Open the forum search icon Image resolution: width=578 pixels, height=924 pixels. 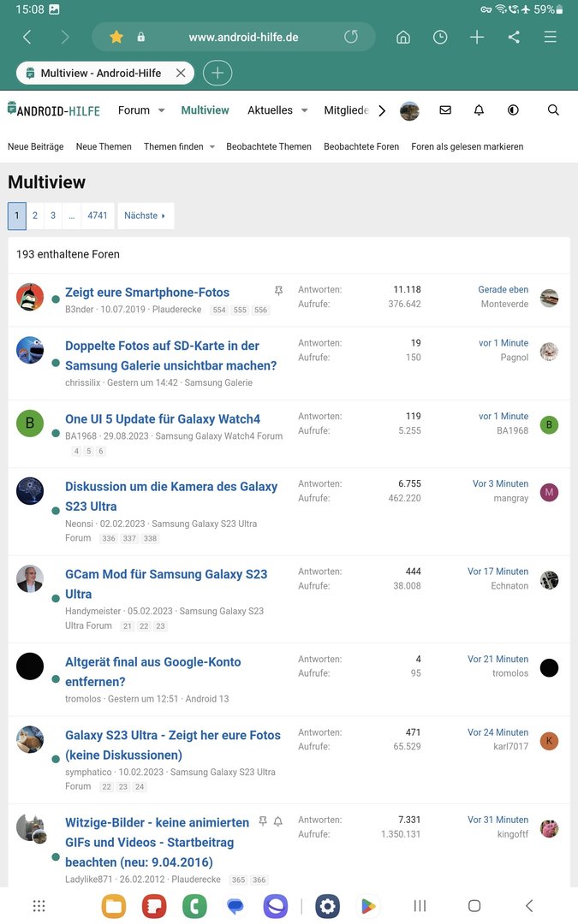pyautogui.click(x=552, y=110)
